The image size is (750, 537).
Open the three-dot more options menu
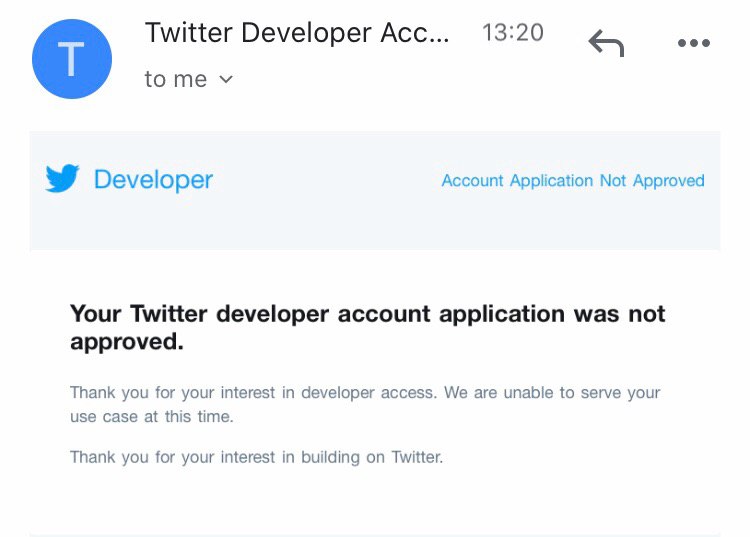(693, 44)
